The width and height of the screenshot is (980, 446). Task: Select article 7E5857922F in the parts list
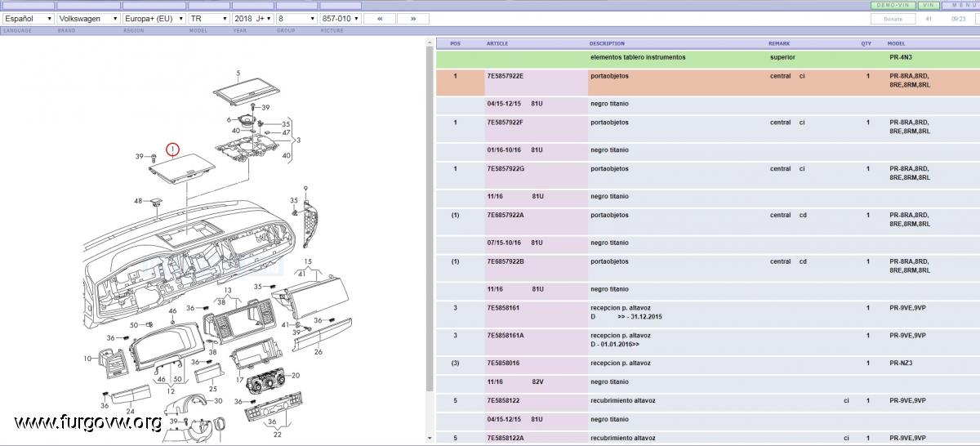505,123
